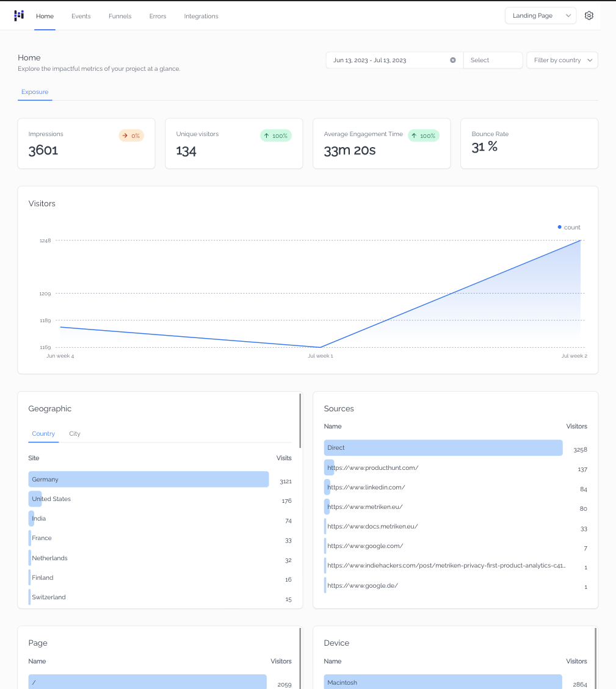Expand the Filter by country dropdown
The image size is (616, 689).
pyautogui.click(x=562, y=60)
